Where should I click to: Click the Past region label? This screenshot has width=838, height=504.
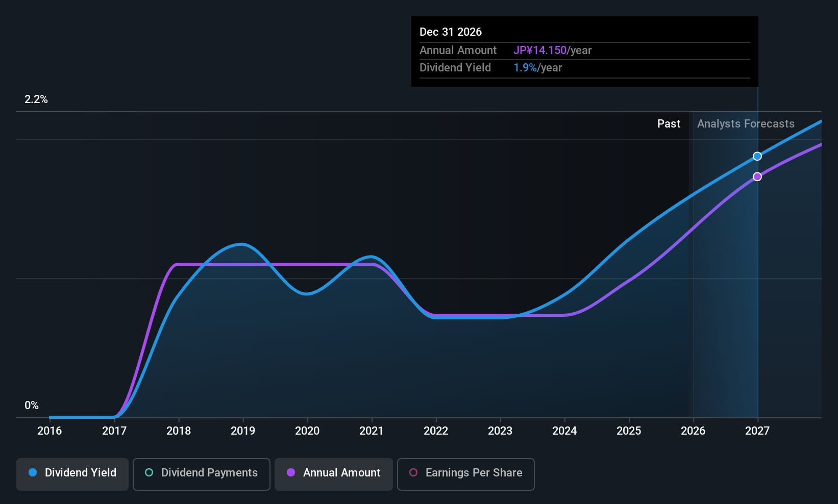pos(669,124)
